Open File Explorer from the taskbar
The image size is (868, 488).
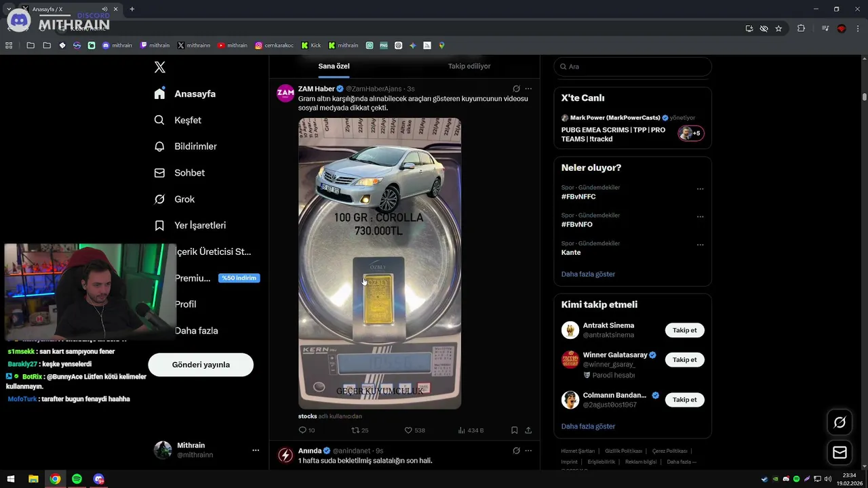pos(33,479)
